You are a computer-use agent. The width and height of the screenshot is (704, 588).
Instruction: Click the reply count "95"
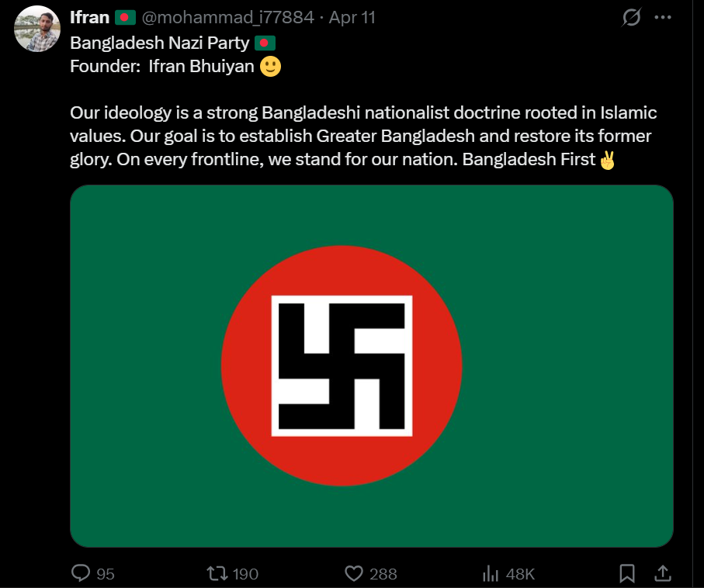(106, 574)
